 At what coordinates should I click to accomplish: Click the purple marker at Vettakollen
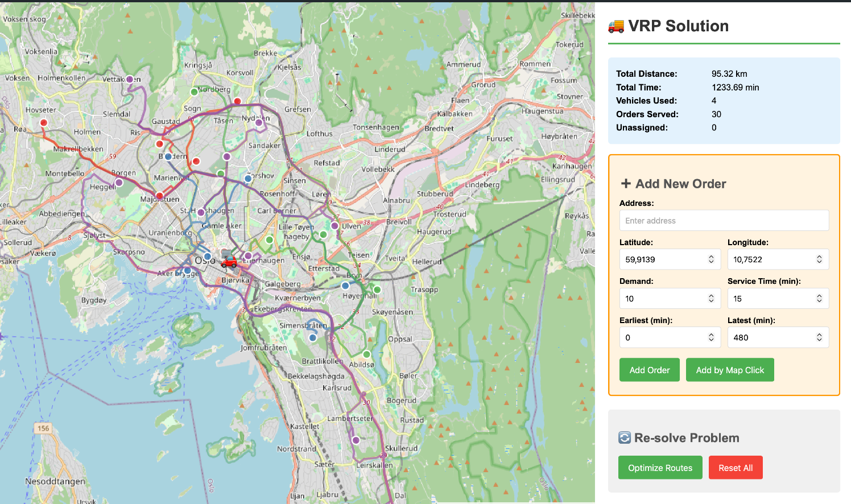click(130, 80)
